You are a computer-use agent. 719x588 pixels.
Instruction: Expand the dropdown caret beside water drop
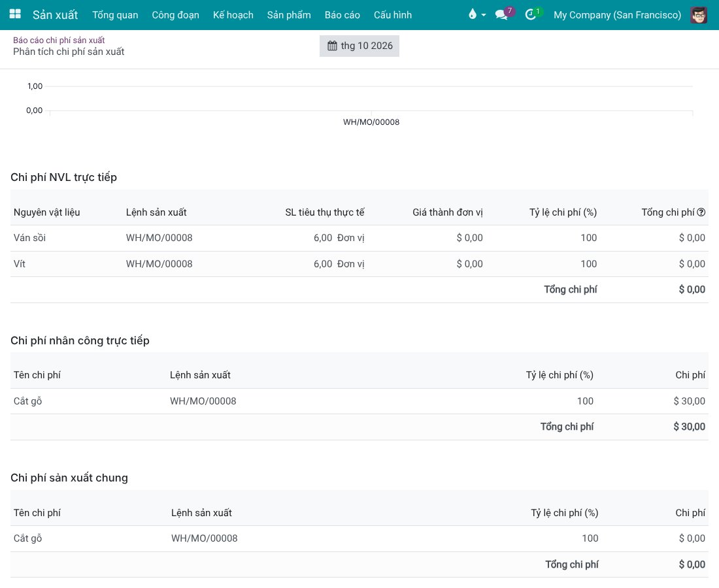[484, 15]
